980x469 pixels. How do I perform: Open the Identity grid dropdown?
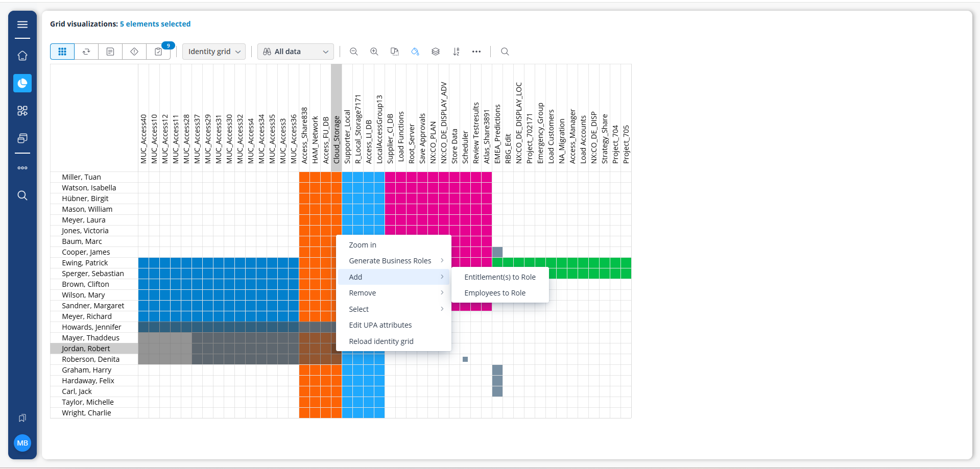[214, 52]
